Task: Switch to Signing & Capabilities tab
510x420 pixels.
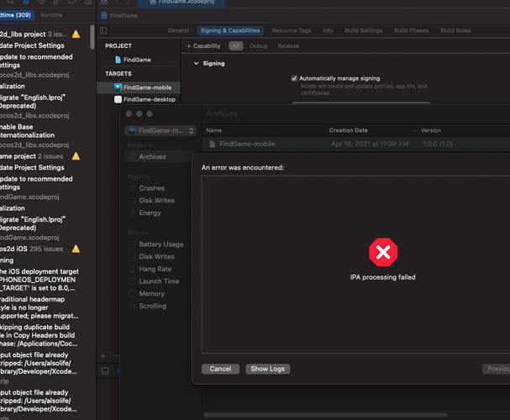Action: (x=230, y=30)
